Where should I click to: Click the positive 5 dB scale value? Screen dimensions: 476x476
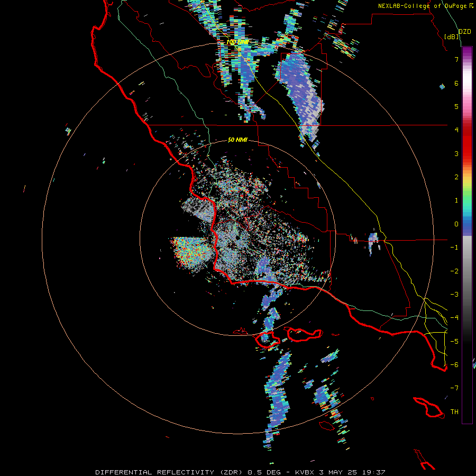[x=456, y=106]
